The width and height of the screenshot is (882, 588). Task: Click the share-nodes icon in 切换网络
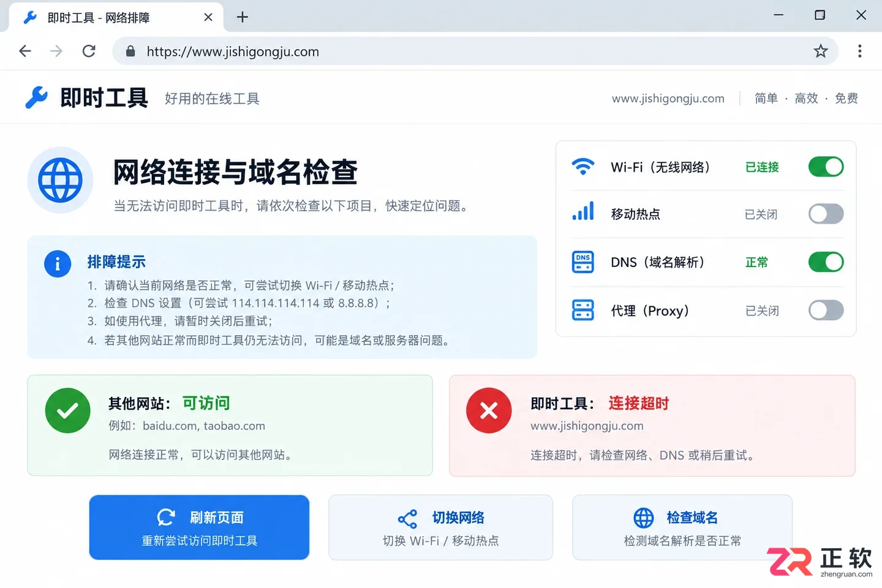[x=407, y=519]
